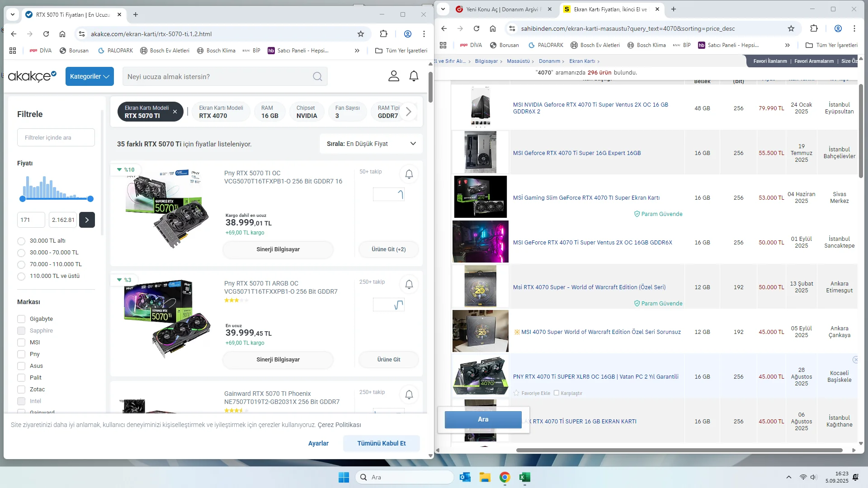The image size is (868, 488).
Task: Expand the Kategoriler dropdown menu
Action: click(x=90, y=76)
